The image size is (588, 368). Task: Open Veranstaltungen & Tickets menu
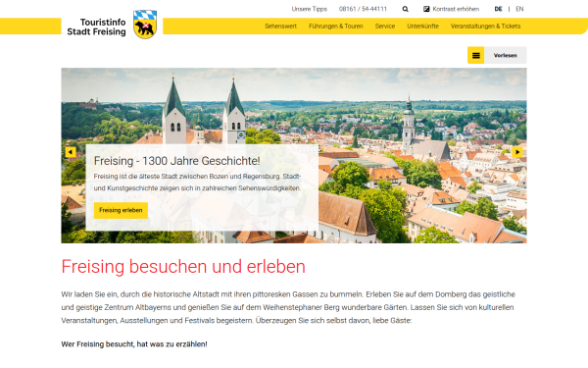485,26
